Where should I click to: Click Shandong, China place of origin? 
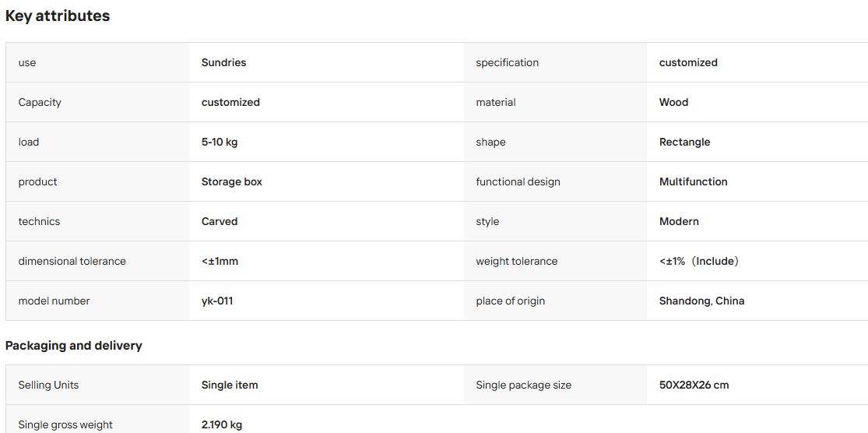point(701,301)
